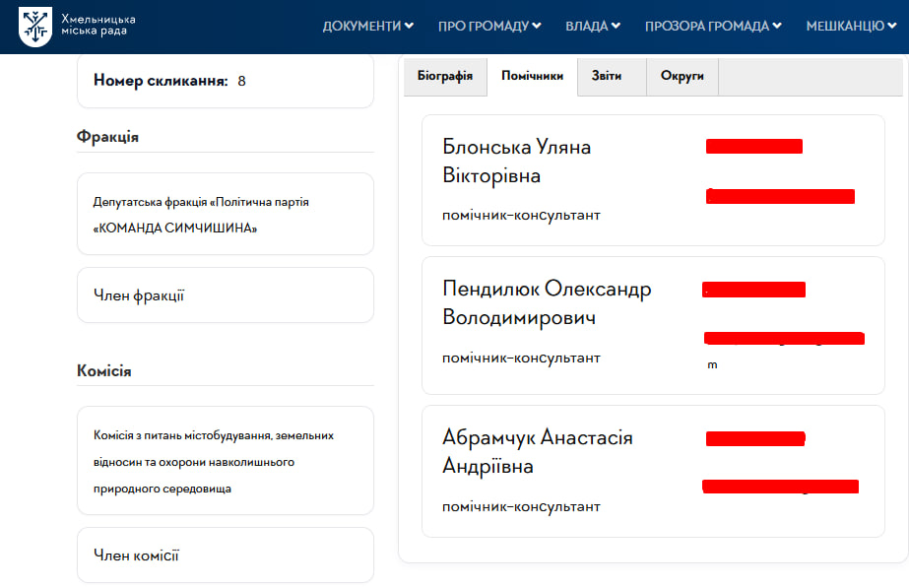Click the Член фракції card
The width and height of the screenshot is (909, 588).
[226, 295]
